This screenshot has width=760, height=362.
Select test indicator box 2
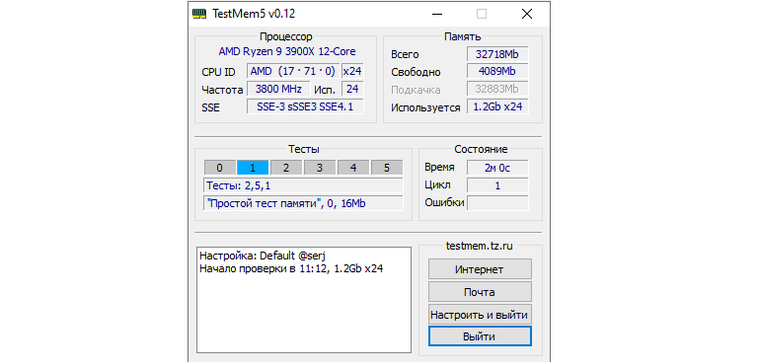pyautogui.click(x=286, y=168)
